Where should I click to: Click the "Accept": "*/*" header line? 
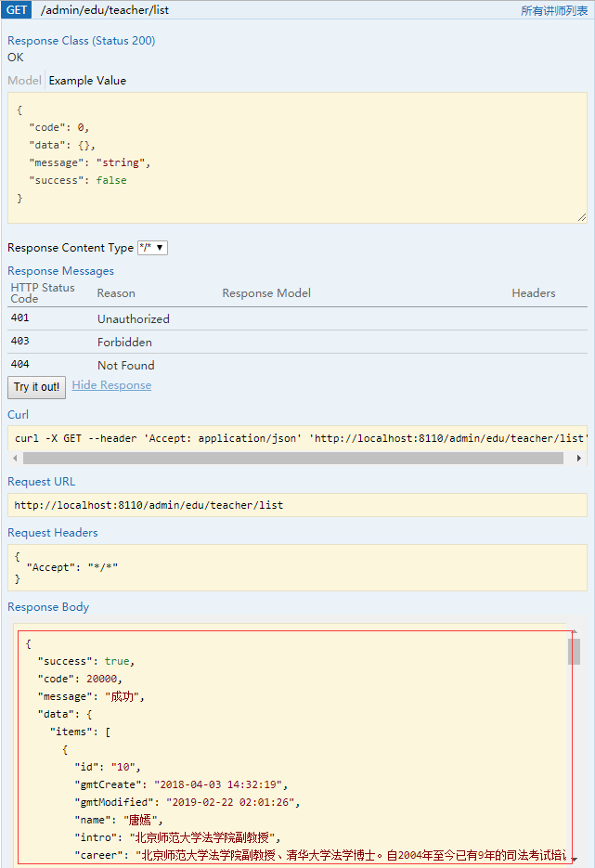(x=72, y=567)
